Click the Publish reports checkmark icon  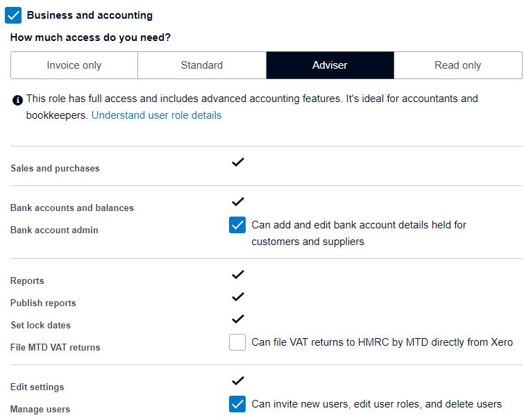point(238,297)
